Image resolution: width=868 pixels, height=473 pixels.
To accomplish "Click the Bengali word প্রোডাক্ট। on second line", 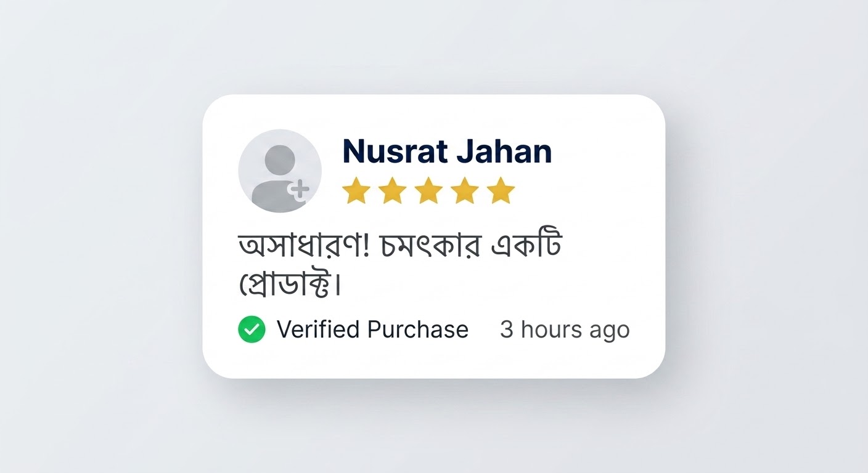I will point(290,285).
